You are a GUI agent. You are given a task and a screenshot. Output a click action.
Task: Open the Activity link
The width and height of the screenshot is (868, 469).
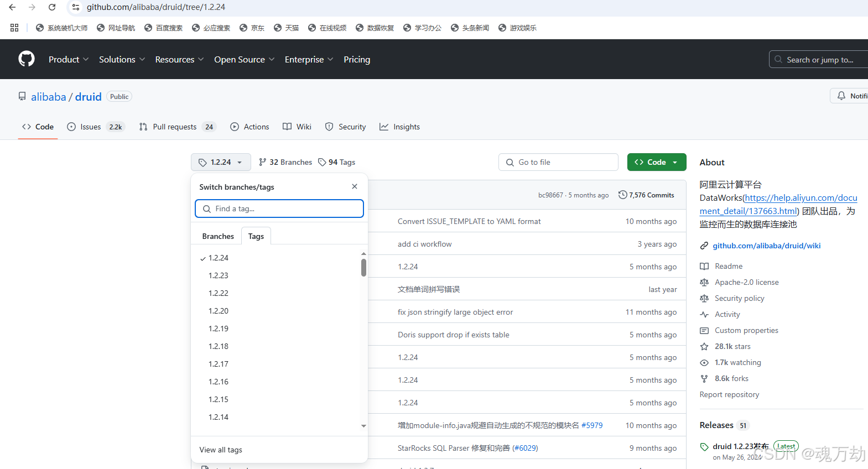tap(727, 314)
